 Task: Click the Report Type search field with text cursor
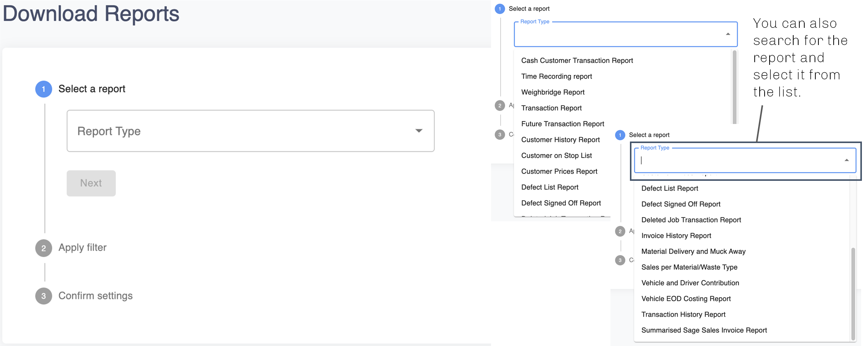(745, 160)
